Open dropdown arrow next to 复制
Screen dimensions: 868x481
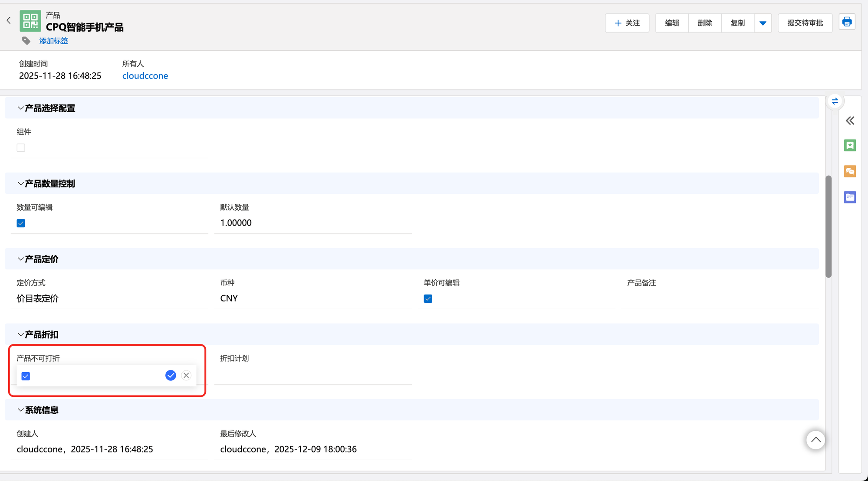pyautogui.click(x=763, y=23)
